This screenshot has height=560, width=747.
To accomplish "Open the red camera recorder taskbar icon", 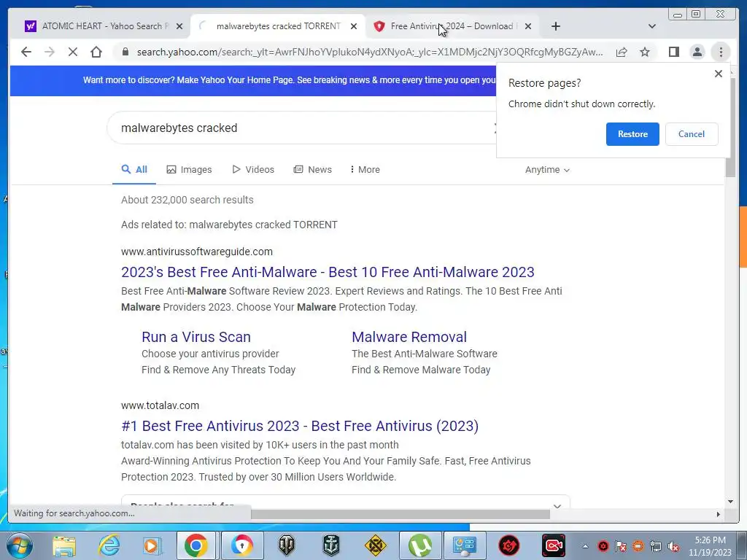I will tap(554, 545).
